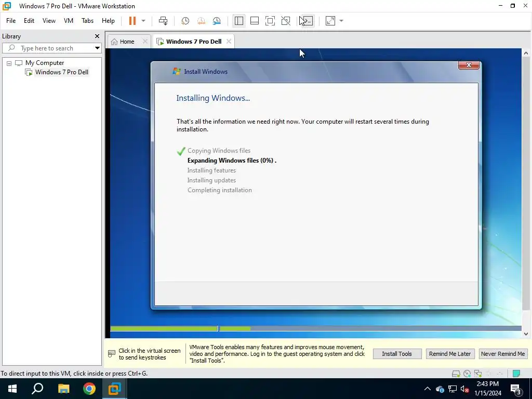Screen dimensions: 532x399
Task: Show hidden system tray icons
Action: pos(428,389)
